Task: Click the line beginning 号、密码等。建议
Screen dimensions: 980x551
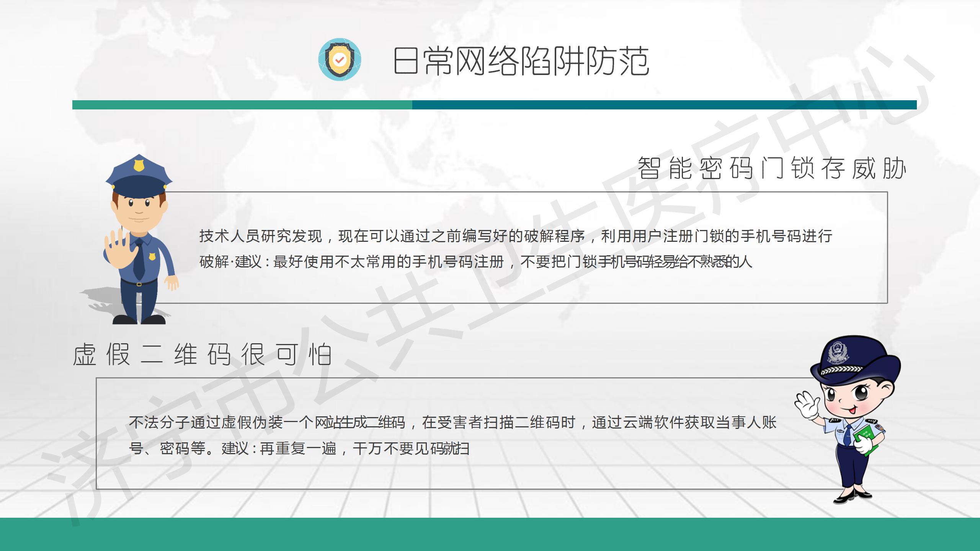Action: click(299, 448)
